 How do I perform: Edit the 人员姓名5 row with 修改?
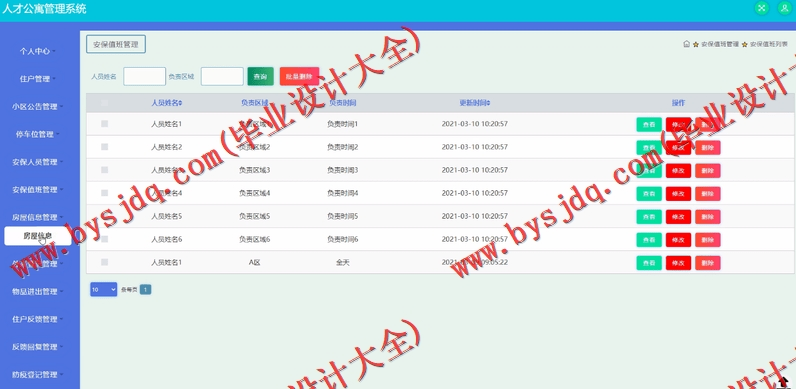point(678,217)
